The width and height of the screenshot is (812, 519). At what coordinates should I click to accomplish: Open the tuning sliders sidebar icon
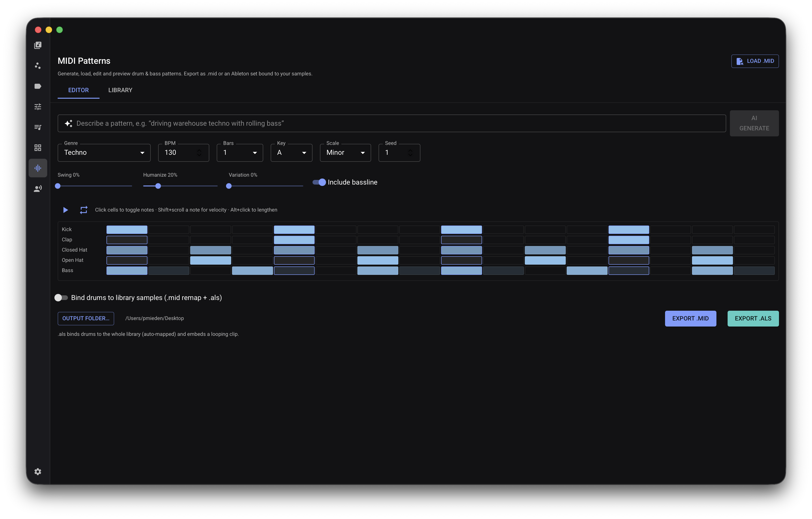[38, 107]
